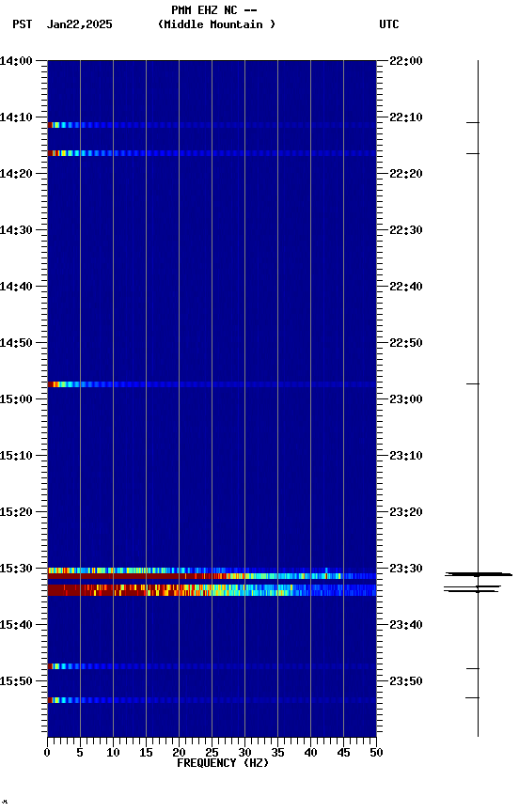Screen dimensions: 519x812
Task: Click the 15:00 PST time label
Action: pyautogui.click(x=16, y=399)
